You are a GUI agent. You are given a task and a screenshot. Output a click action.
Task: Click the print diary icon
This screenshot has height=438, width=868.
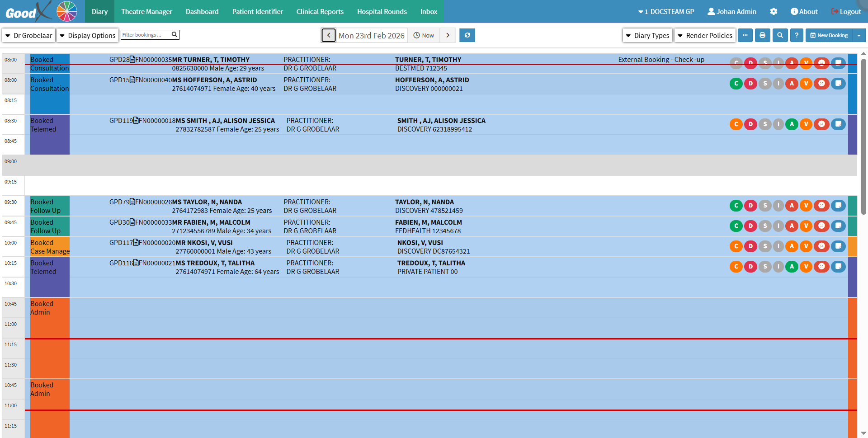(x=762, y=35)
